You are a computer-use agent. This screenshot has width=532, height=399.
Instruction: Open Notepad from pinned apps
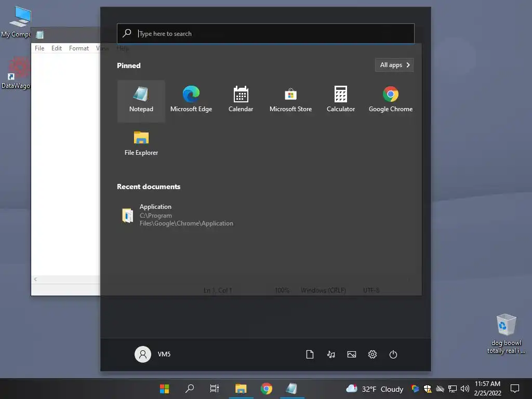[141, 101]
